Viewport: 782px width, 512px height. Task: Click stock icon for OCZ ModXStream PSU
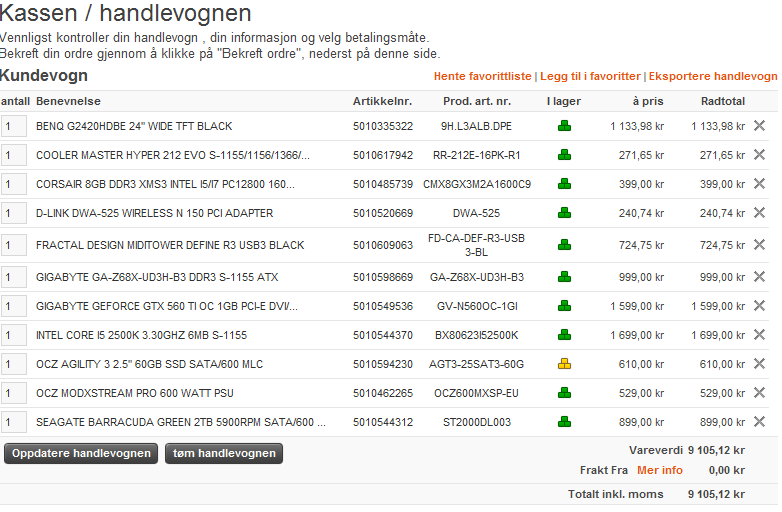(x=564, y=392)
